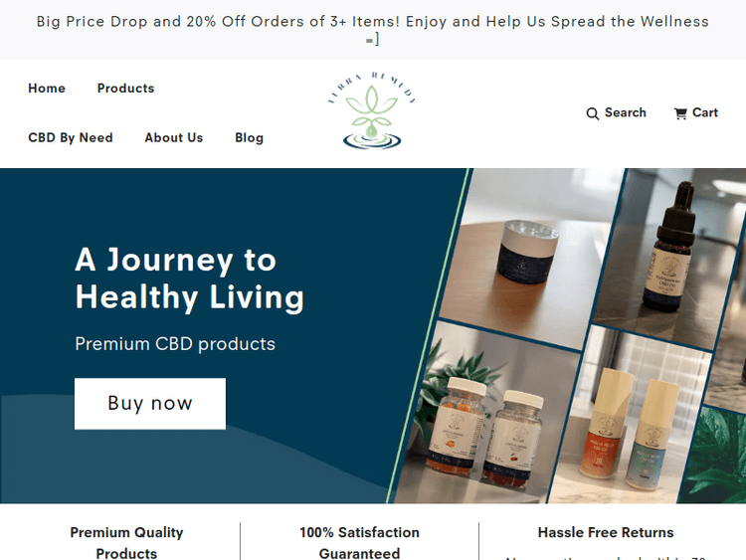The height and width of the screenshot is (560, 746).
Task: Click the magnifying glass search icon
Action: coord(593,113)
